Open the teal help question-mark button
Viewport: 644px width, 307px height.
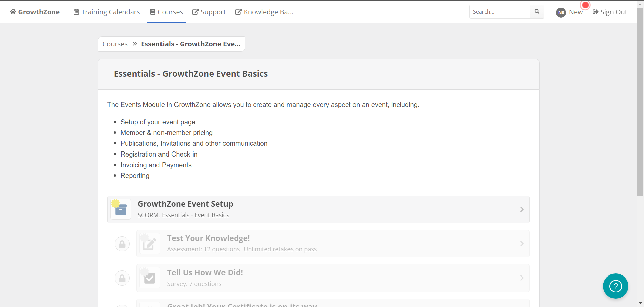coord(616,286)
